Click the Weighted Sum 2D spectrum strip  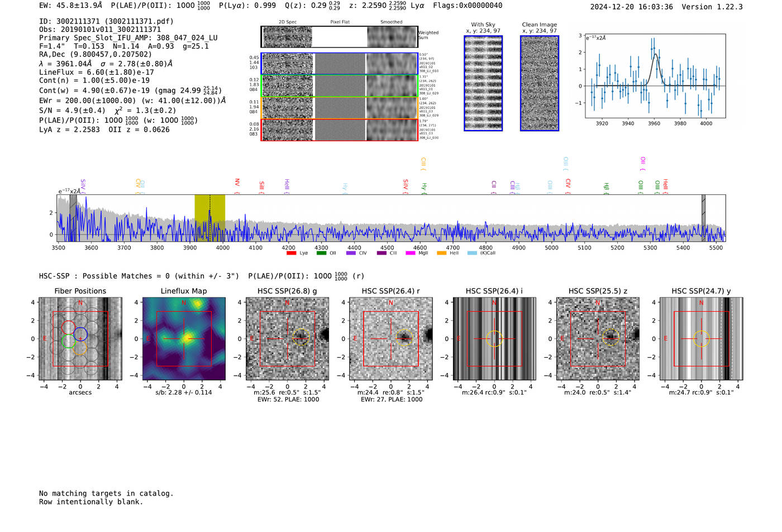click(340, 37)
